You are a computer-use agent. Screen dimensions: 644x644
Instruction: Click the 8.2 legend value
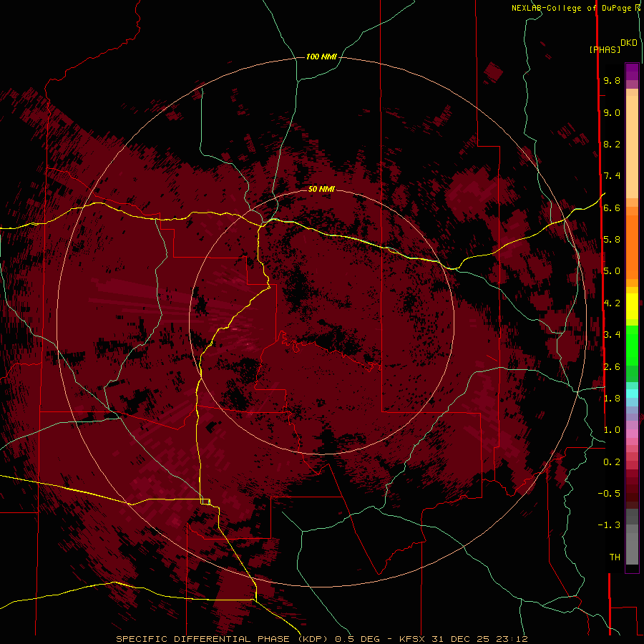[x=612, y=145]
